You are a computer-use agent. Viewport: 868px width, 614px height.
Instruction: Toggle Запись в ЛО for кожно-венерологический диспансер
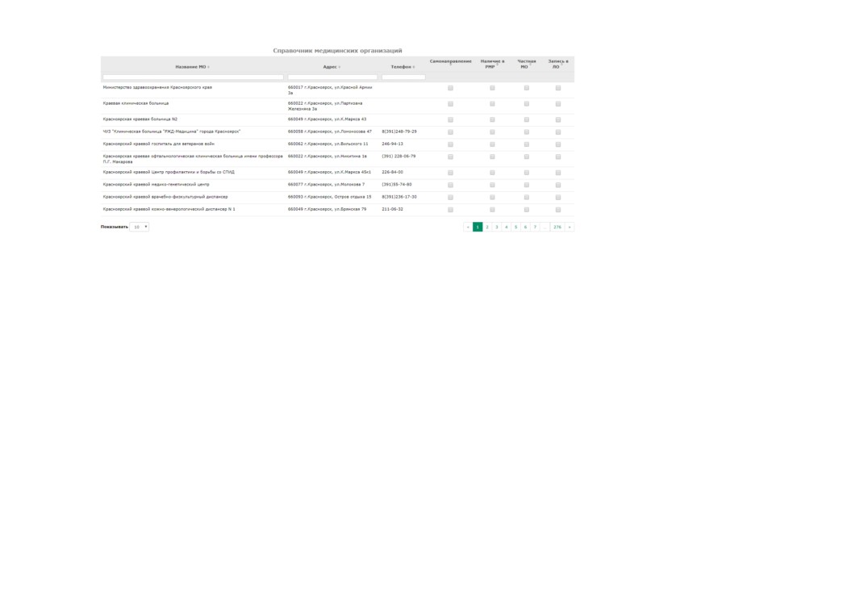click(x=558, y=210)
